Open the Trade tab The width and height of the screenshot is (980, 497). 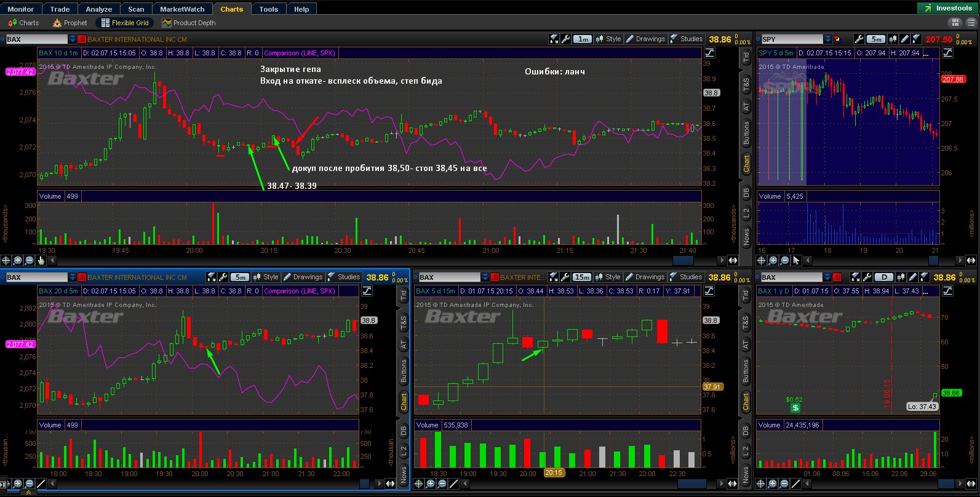click(60, 9)
